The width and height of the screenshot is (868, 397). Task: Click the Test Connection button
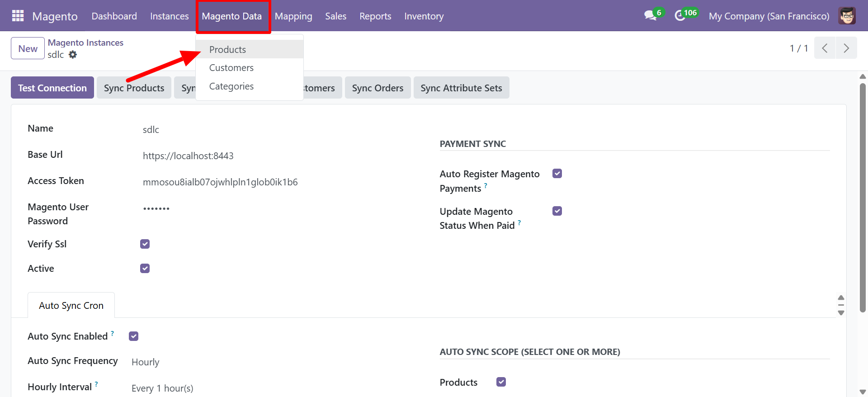click(52, 88)
